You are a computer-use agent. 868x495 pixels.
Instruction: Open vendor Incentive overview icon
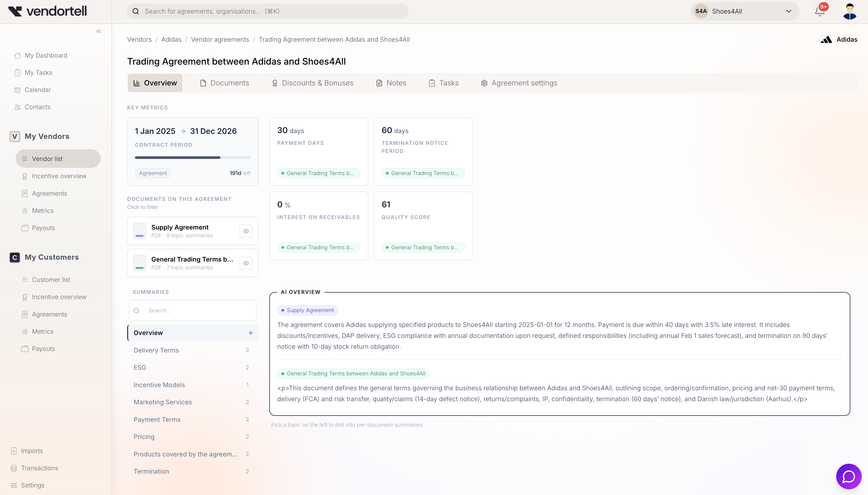[x=24, y=176]
